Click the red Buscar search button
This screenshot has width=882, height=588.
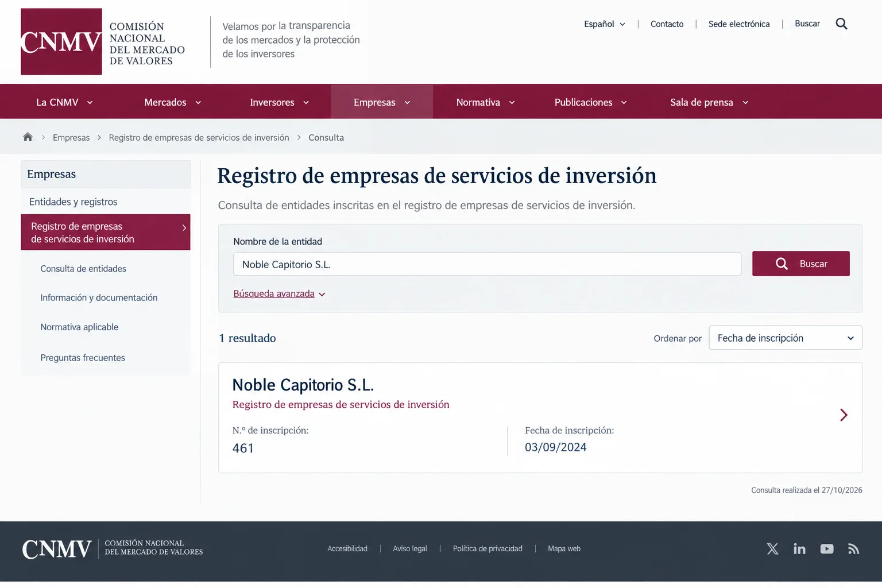pyautogui.click(x=801, y=264)
